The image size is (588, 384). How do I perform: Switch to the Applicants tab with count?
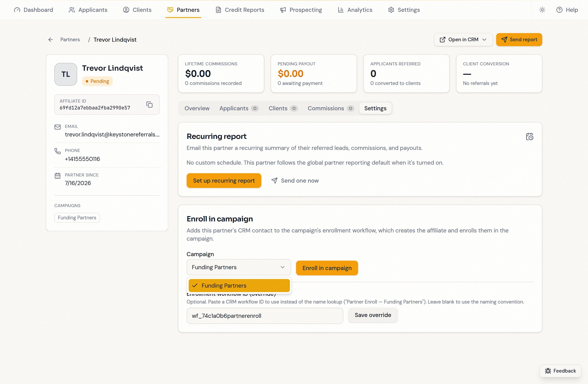pyautogui.click(x=239, y=108)
